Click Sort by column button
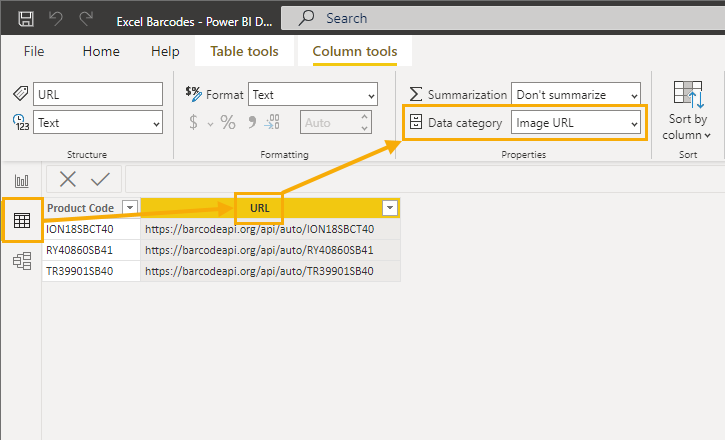The width and height of the screenshot is (725, 440). [x=687, y=110]
